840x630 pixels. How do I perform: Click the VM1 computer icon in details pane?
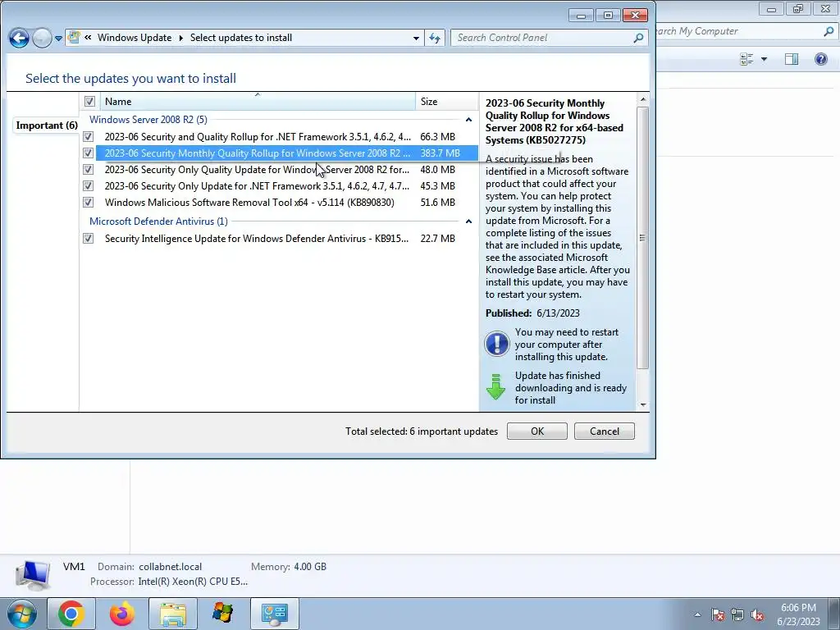(33, 575)
